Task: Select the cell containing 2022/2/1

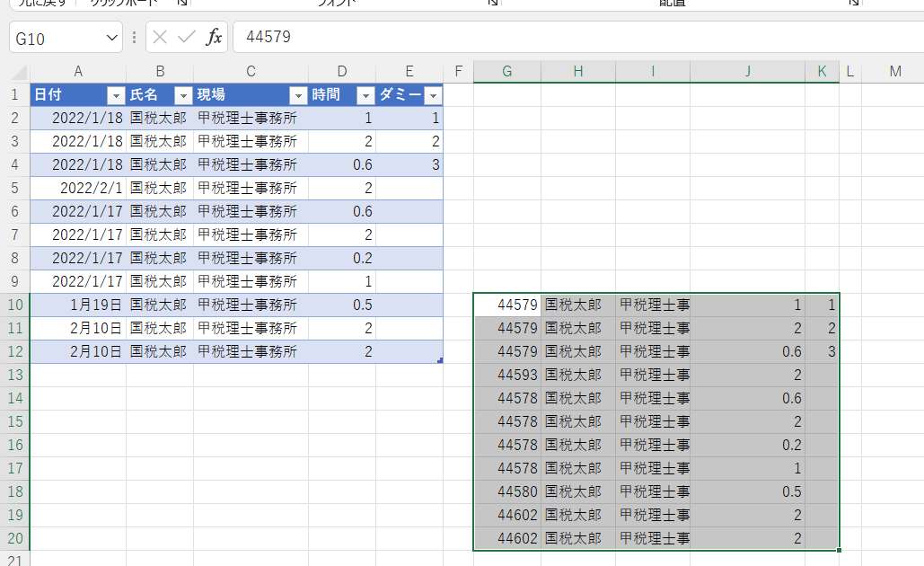Action: point(79,188)
